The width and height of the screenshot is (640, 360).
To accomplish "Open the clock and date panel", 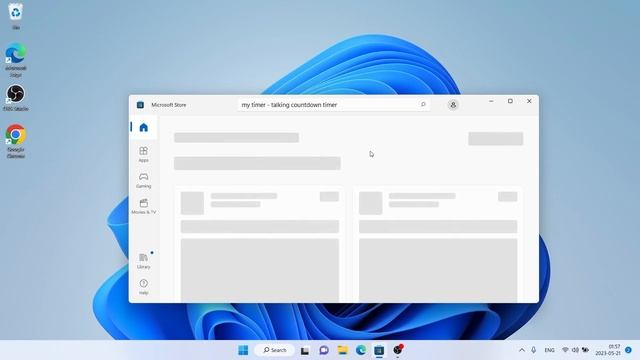I will click(x=608, y=350).
